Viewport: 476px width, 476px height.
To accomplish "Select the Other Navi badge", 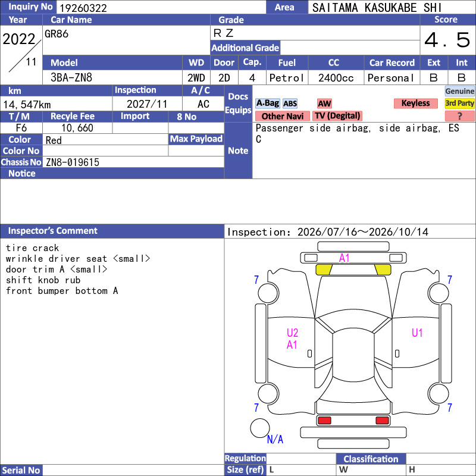I will (x=282, y=116).
